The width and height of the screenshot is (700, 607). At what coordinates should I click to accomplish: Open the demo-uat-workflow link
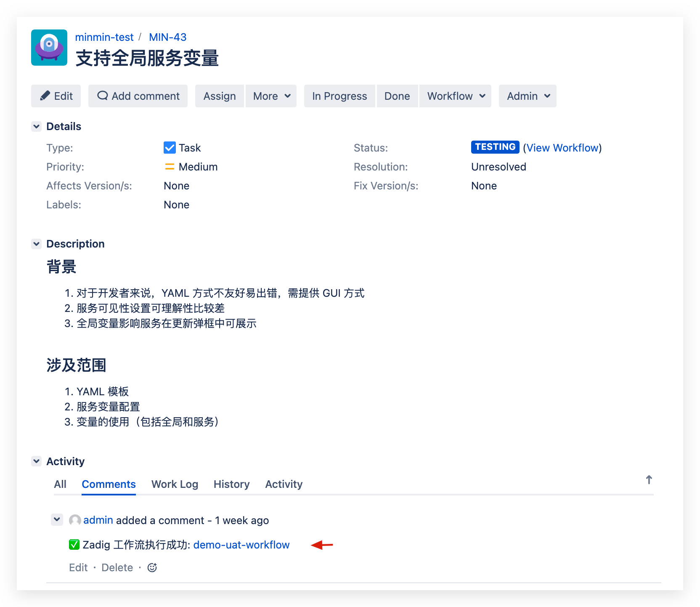(241, 545)
